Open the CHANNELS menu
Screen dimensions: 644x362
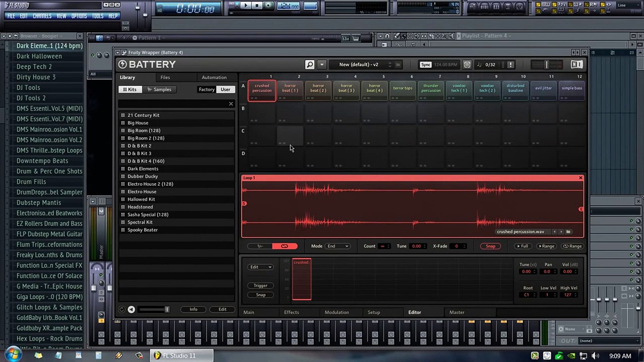click(x=42, y=16)
